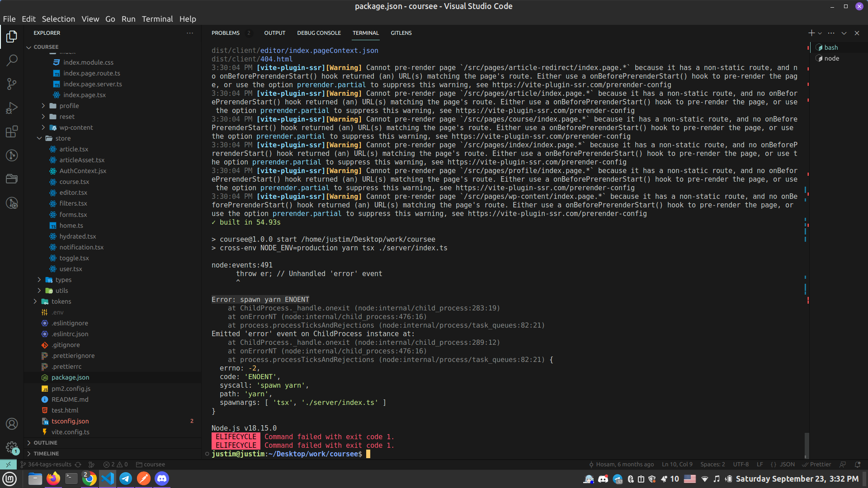The width and height of the screenshot is (868, 488).
Task: Switch to the DEBUG CONSOLE tab
Action: click(319, 33)
